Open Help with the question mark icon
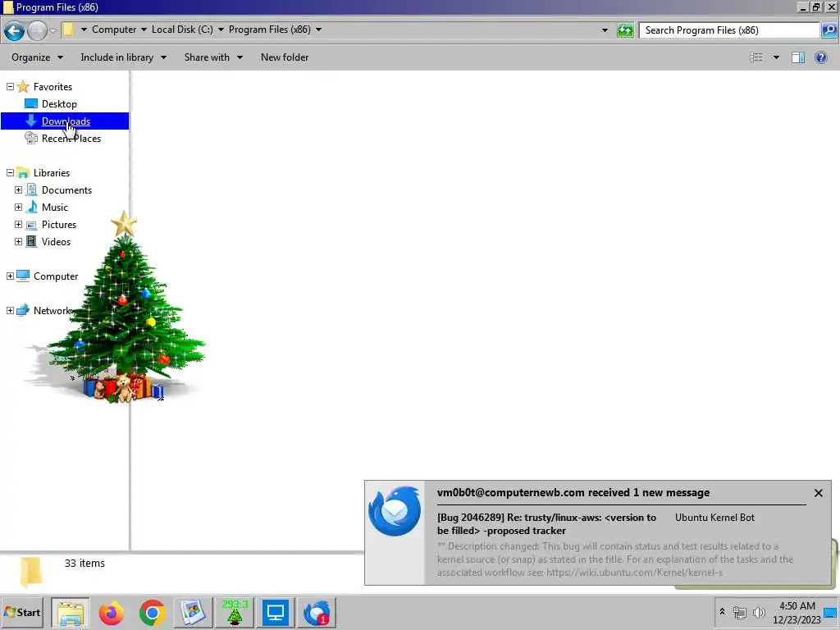 (820, 57)
